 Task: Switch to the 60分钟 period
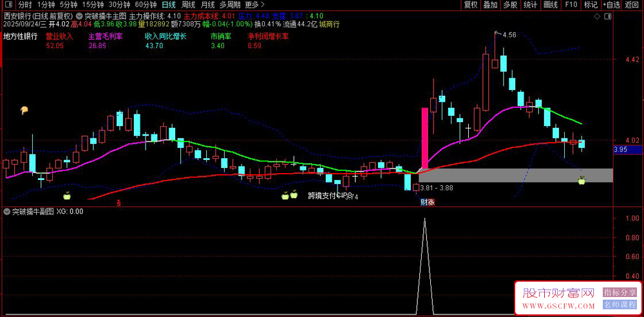146,5
